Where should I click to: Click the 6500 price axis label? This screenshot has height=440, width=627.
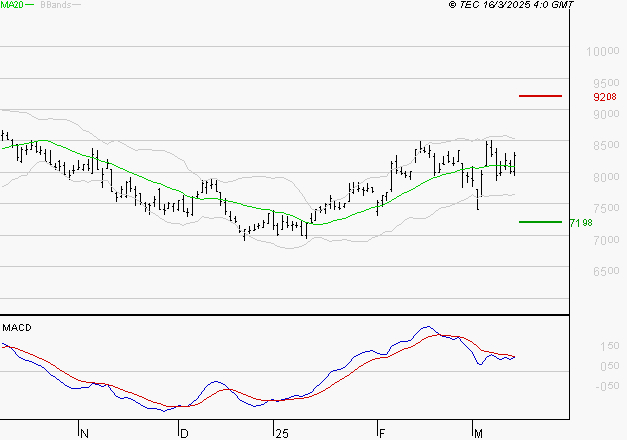606,271
